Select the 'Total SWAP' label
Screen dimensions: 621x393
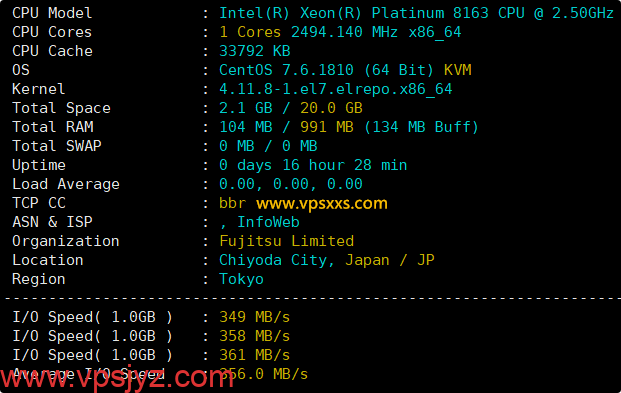point(57,146)
